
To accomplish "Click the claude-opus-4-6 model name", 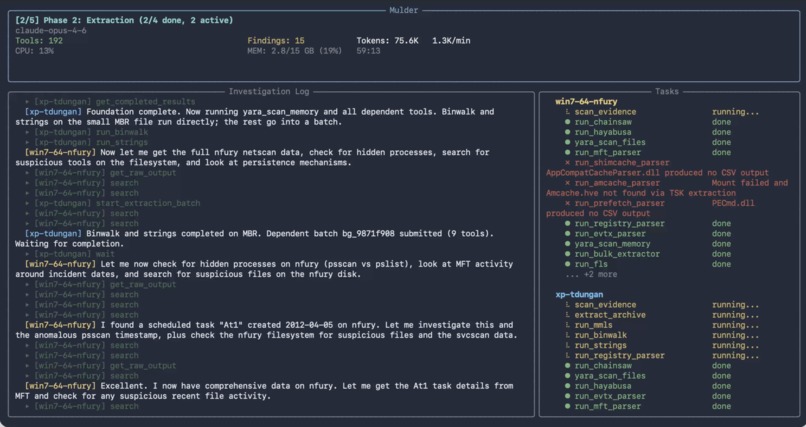I will pyautogui.click(x=51, y=31).
